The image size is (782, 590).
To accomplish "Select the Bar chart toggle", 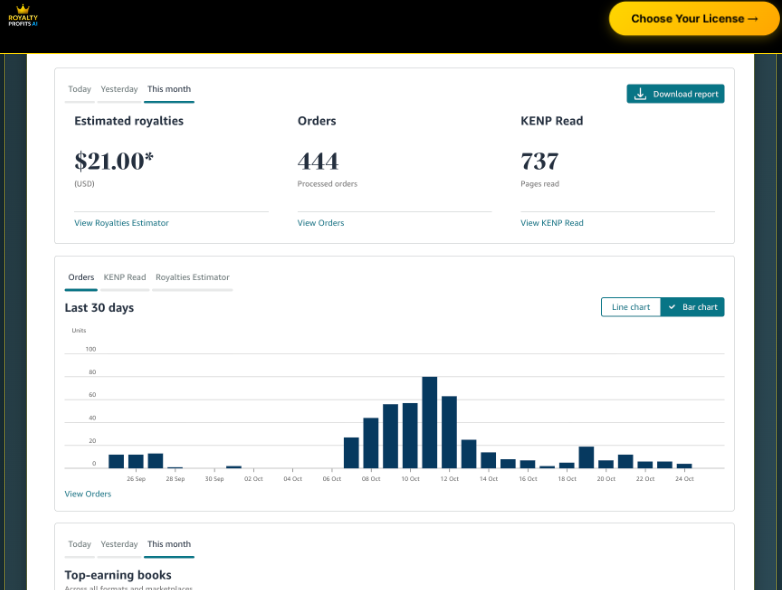I will tap(693, 307).
